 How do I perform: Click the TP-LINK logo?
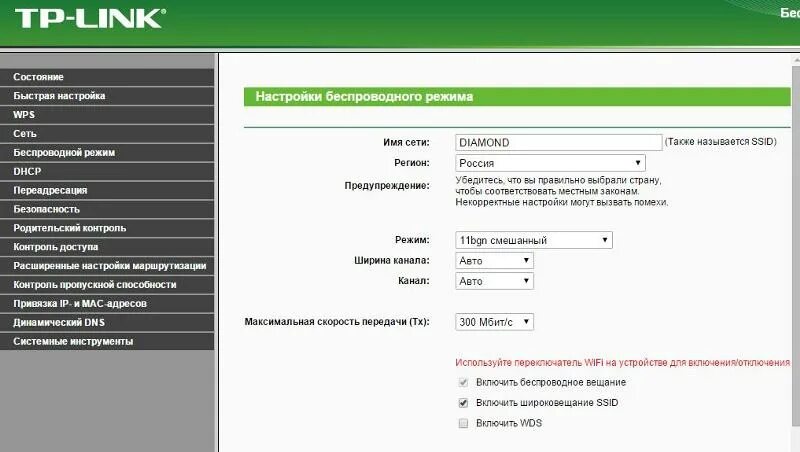pos(90,18)
